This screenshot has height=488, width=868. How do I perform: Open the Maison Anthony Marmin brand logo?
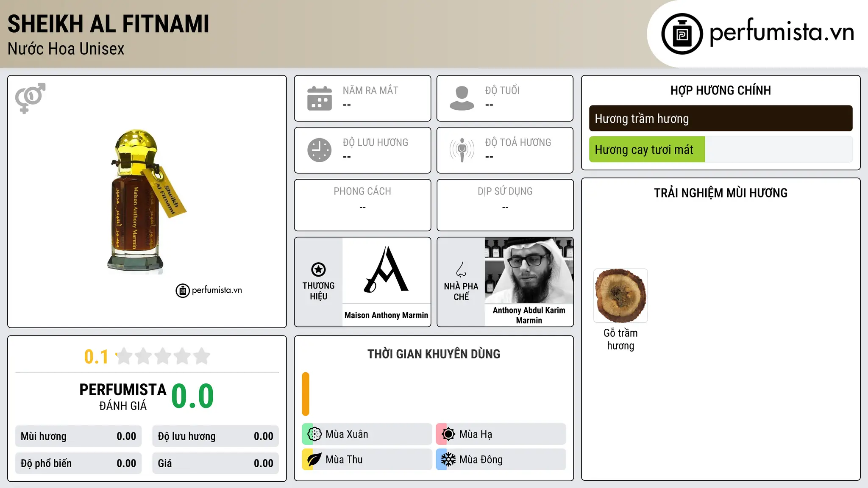pos(387,270)
